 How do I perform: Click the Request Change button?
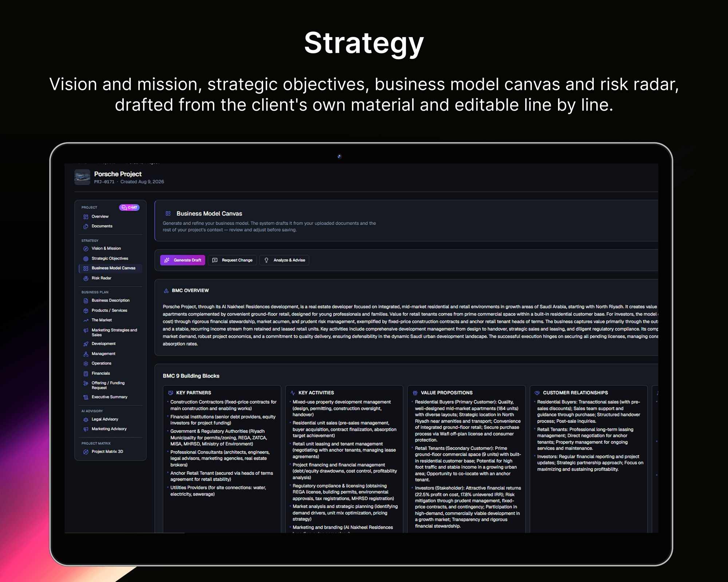tap(233, 260)
